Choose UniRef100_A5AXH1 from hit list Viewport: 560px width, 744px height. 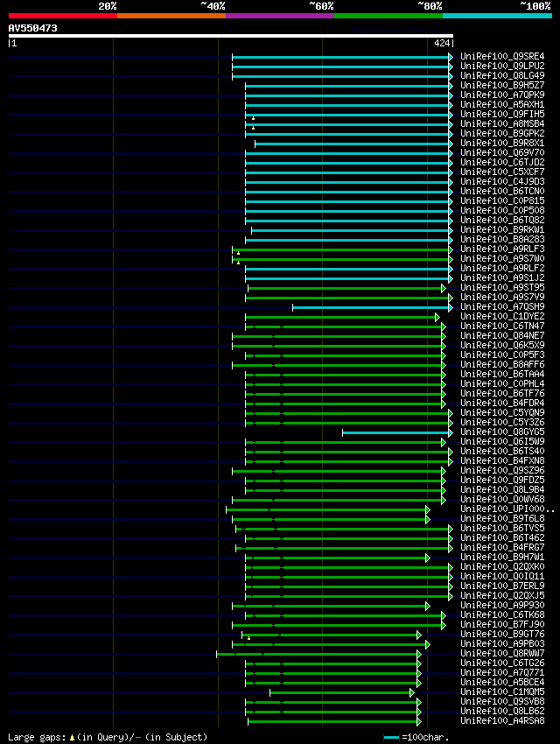click(x=502, y=104)
